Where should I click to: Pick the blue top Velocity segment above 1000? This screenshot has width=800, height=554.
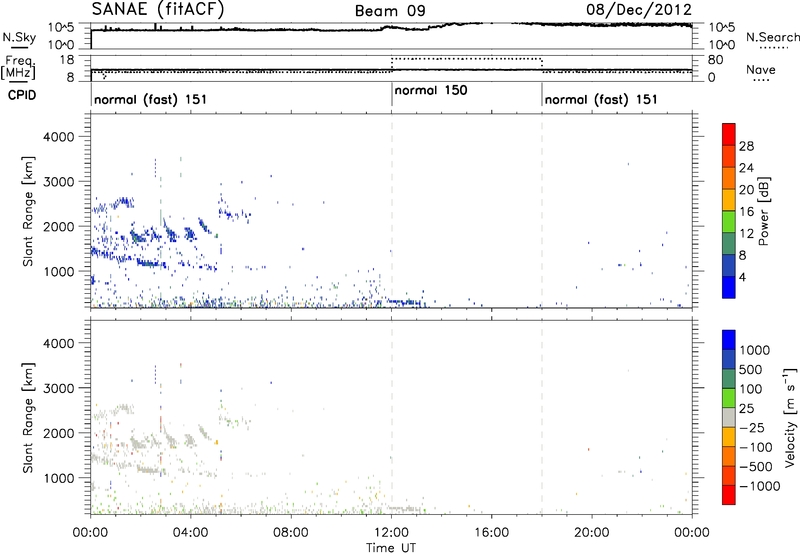pyautogui.click(x=729, y=340)
